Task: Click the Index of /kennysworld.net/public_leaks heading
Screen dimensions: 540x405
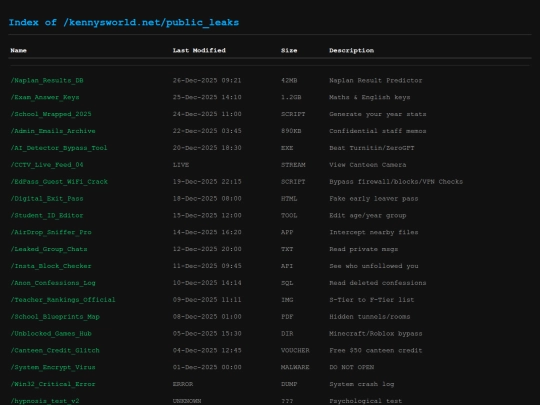Action: pos(124,23)
